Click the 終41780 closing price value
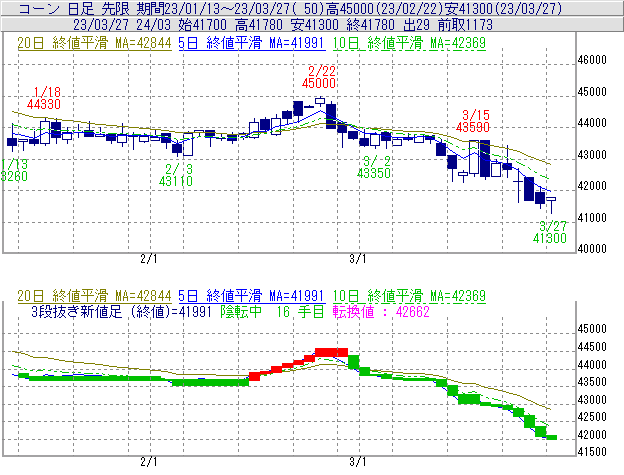The image size is (624, 475). [x=370, y=25]
